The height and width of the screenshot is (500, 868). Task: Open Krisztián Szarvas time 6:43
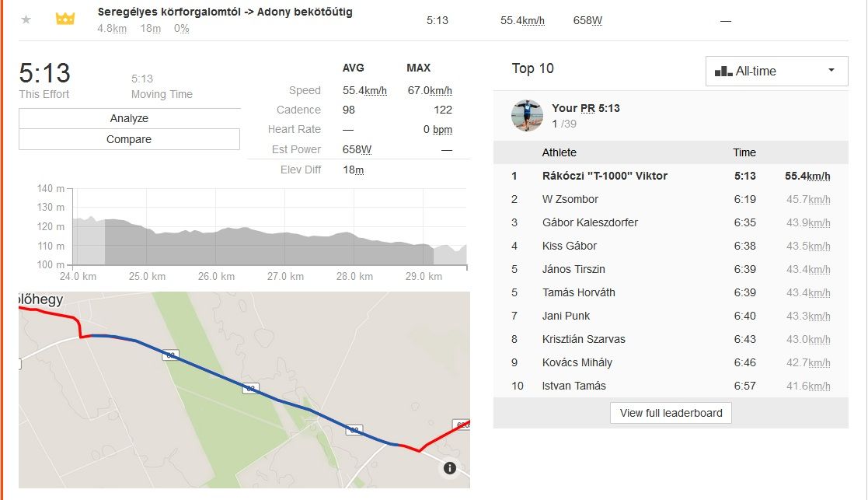(x=744, y=339)
